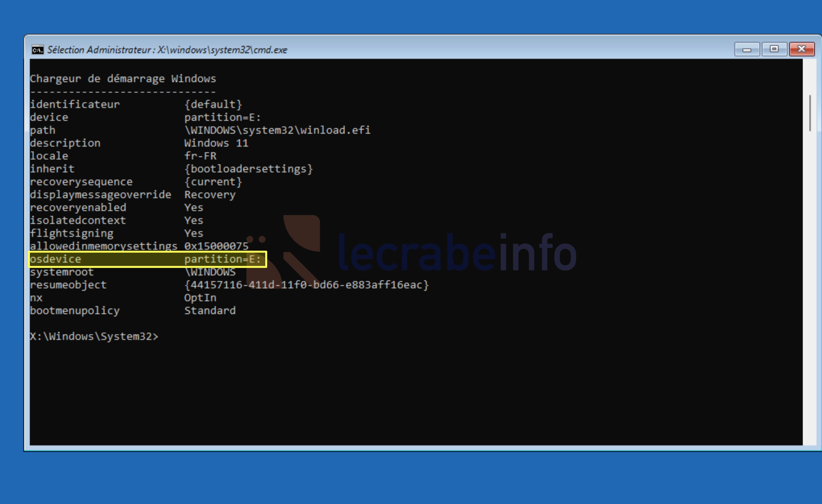Click the vertical scrollbar thumb
The image size is (822, 504).
pyautogui.click(x=810, y=113)
